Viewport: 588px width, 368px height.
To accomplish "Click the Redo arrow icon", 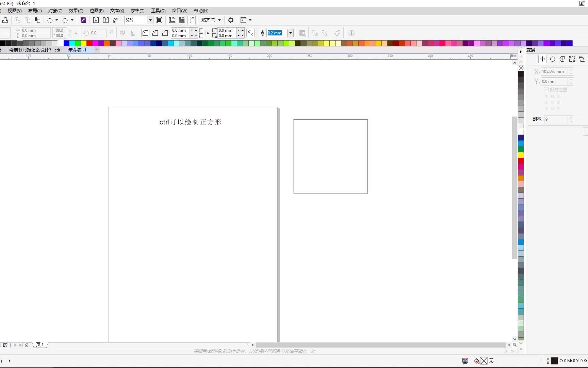I will (65, 20).
